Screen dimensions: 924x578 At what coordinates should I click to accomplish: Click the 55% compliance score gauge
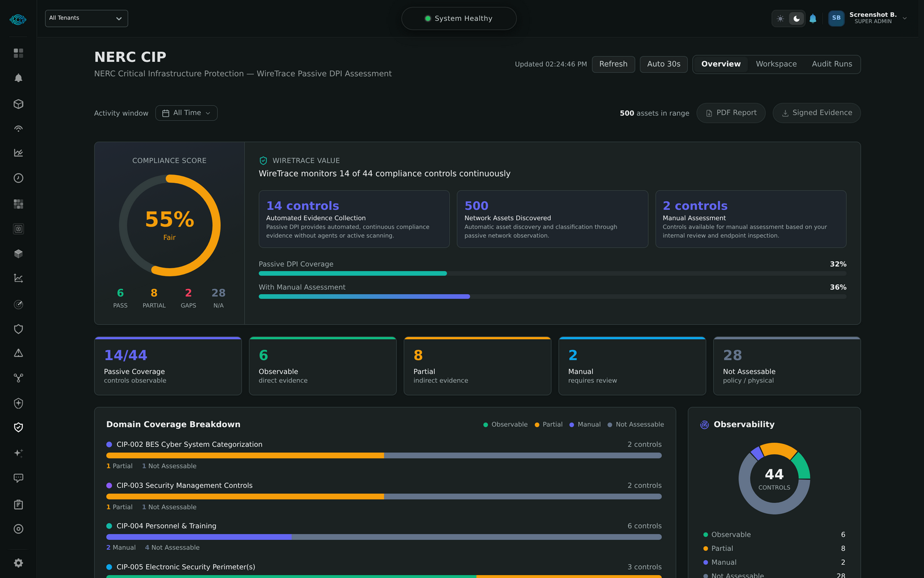pyautogui.click(x=170, y=225)
